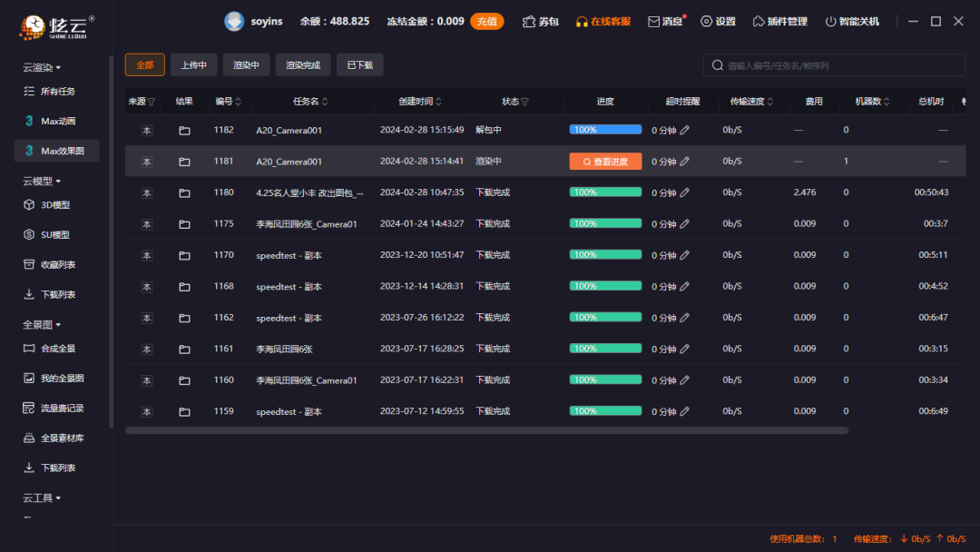Open the 状态 column filter
The height and width of the screenshot is (552, 980).
[524, 102]
